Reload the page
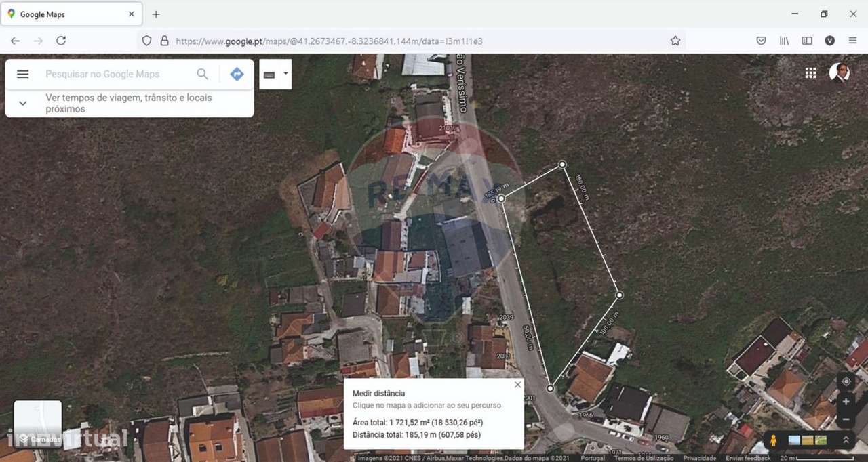This screenshot has width=868, height=462. 61,41
